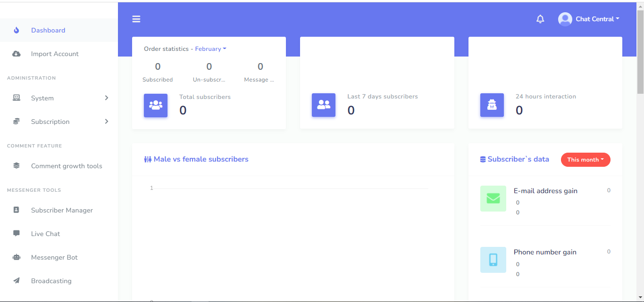The image size is (644, 302).
Task: Open the red This month filter
Action: tap(585, 160)
